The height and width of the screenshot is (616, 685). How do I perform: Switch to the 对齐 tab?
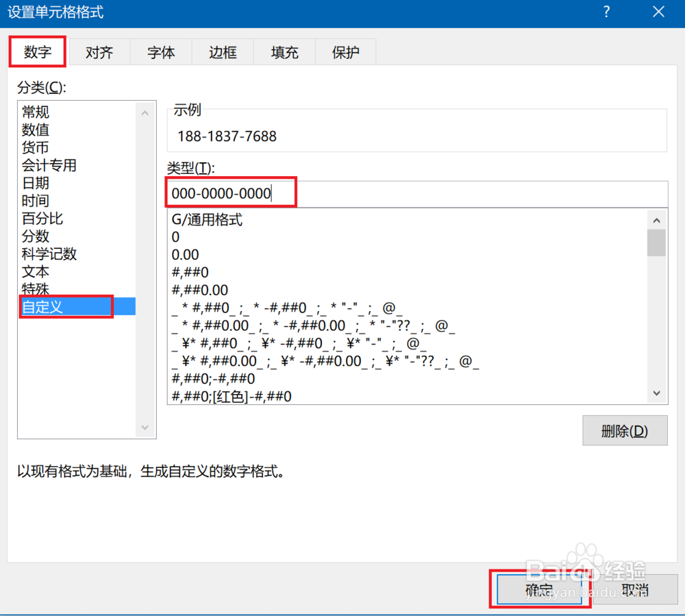point(99,51)
